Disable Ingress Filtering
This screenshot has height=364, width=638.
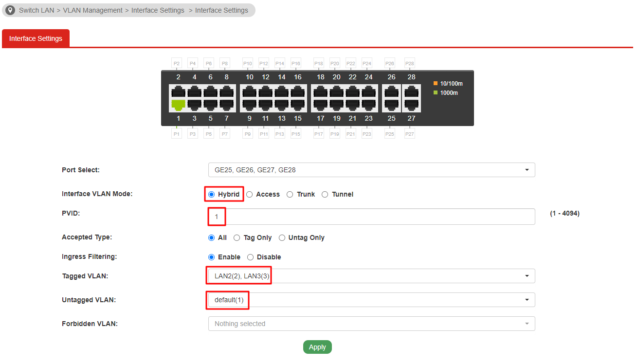click(x=250, y=257)
